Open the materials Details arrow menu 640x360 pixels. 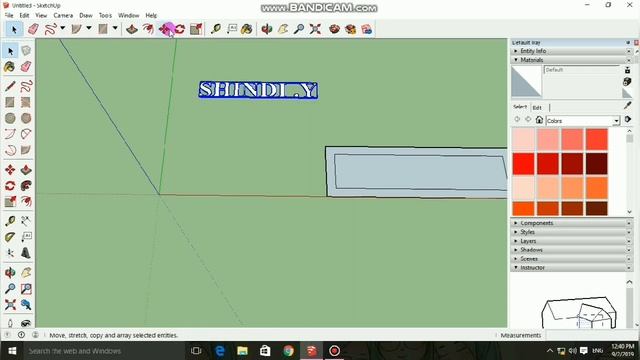(x=628, y=120)
